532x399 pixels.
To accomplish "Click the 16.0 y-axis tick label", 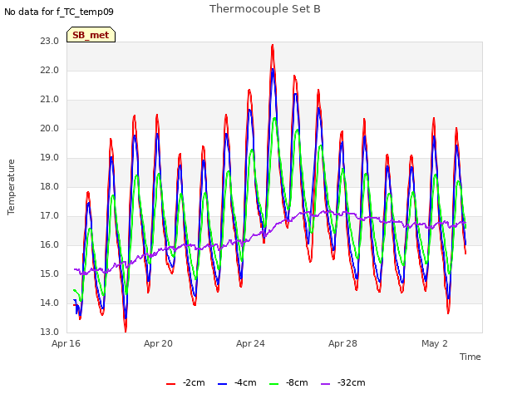I will click(x=50, y=244).
